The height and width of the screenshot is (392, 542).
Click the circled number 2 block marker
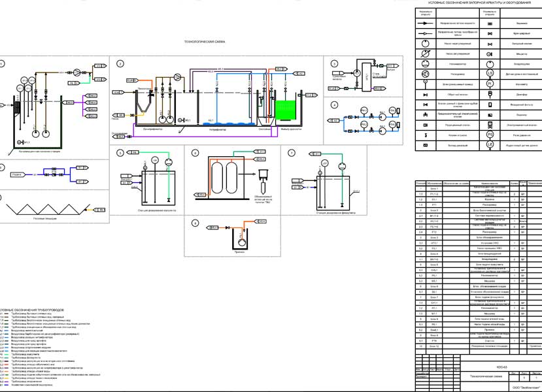coord(120,63)
